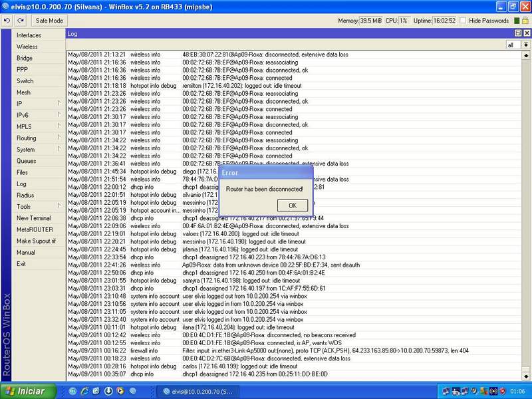Click the black speaker-like tray icon
532x399 pixels.
(x=493, y=392)
